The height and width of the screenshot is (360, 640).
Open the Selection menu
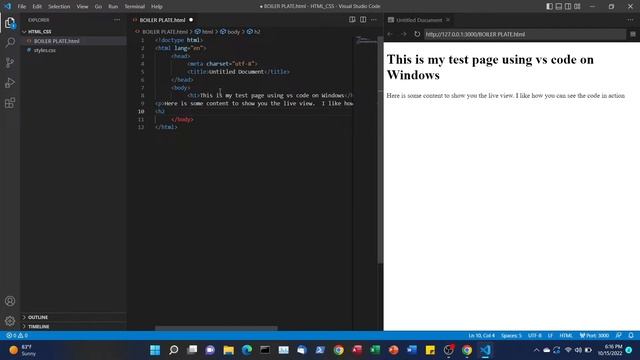click(59, 7)
